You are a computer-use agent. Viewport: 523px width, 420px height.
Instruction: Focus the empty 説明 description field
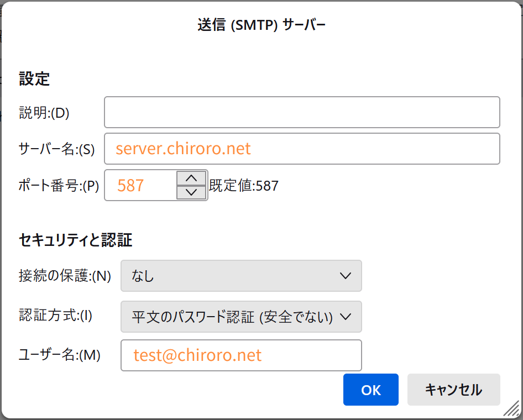click(302, 112)
